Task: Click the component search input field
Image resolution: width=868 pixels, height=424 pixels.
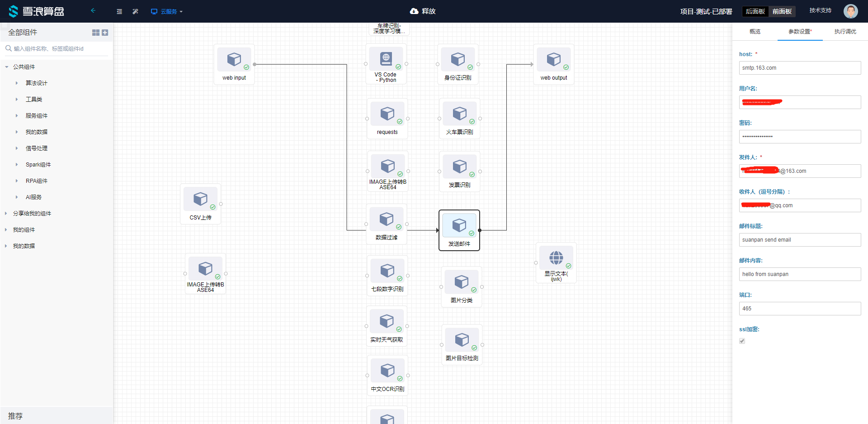Action: 57,48
